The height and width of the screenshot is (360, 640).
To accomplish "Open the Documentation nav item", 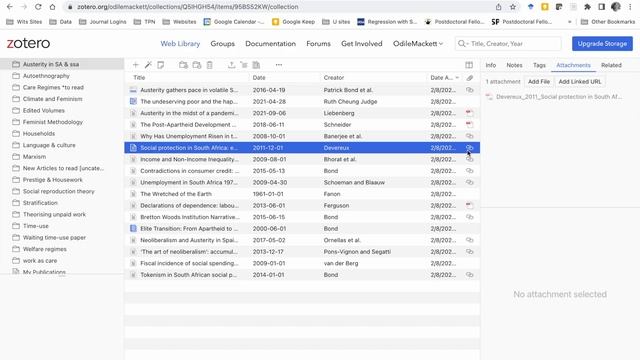I will coord(270,44).
